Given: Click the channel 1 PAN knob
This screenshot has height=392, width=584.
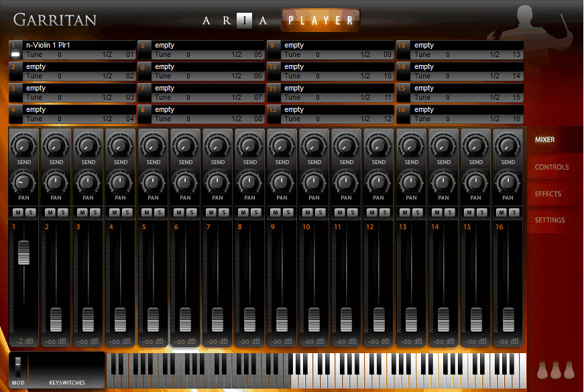Looking at the screenshot, I should pyautogui.click(x=23, y=182).
